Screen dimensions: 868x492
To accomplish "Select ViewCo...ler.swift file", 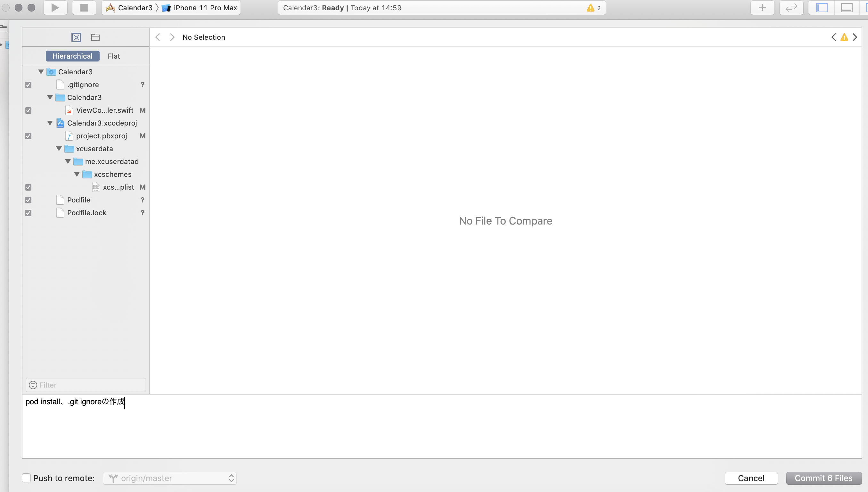I will (x=86, y=110).
